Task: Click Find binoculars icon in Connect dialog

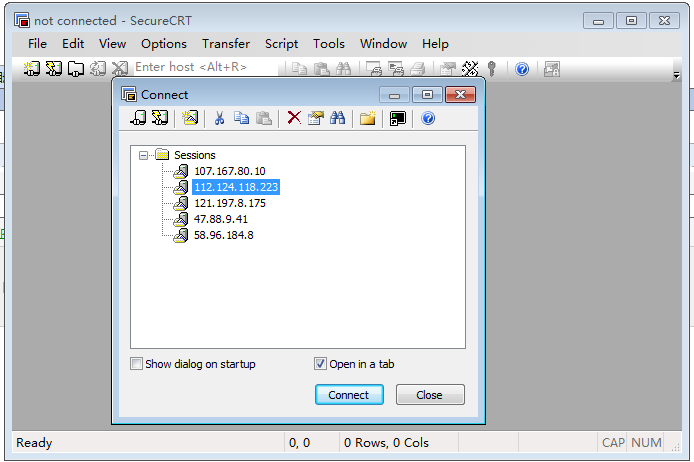Action: pos(337,118)
